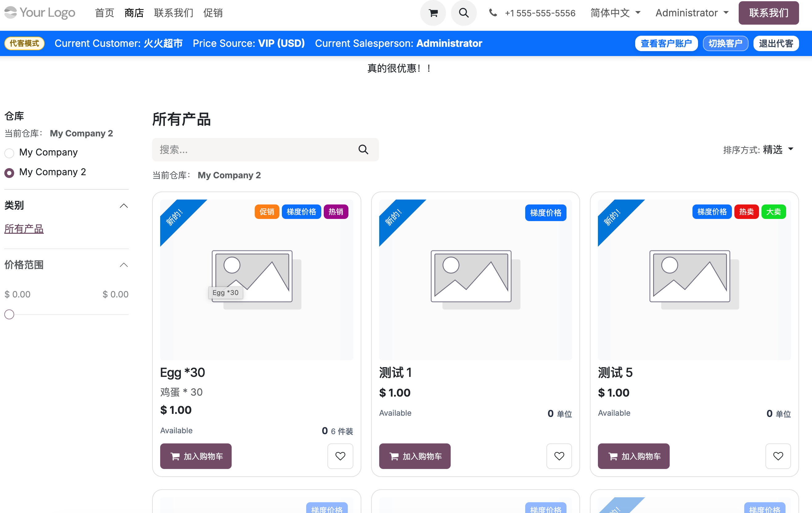Open the 测试 1 product title
Screen dimensions: 812x513
(395, 373)
